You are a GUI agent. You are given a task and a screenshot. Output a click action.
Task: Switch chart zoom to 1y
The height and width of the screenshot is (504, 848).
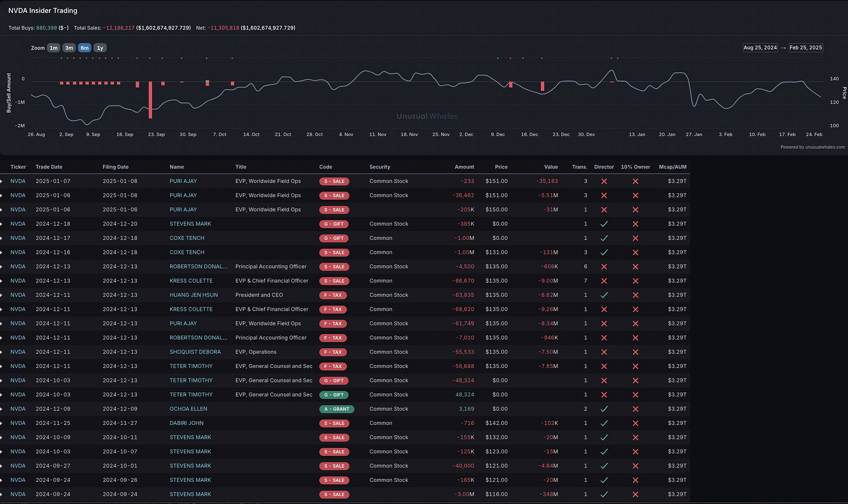tap(100, 48)
